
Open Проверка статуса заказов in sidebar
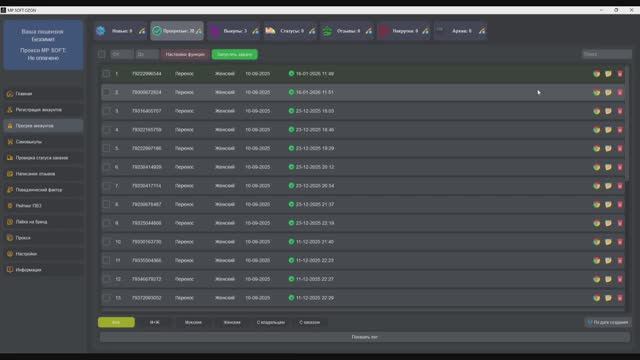coord(44,158)
